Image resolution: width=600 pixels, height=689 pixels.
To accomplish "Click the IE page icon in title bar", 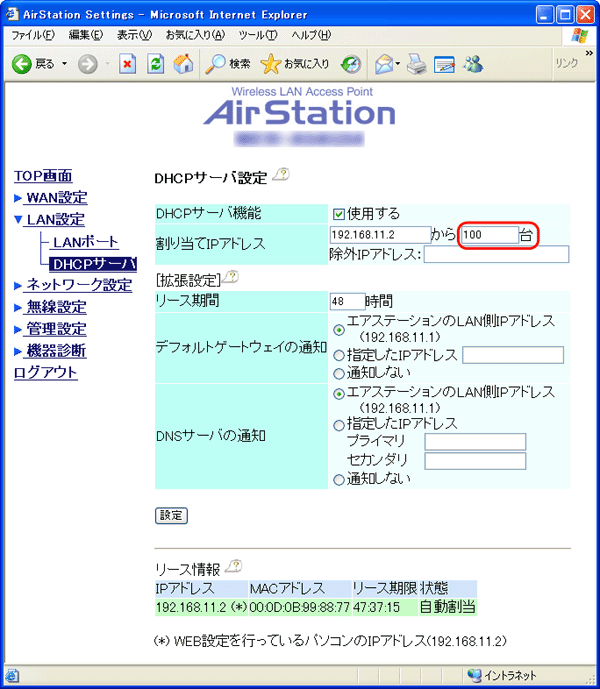I will (11, 14).
